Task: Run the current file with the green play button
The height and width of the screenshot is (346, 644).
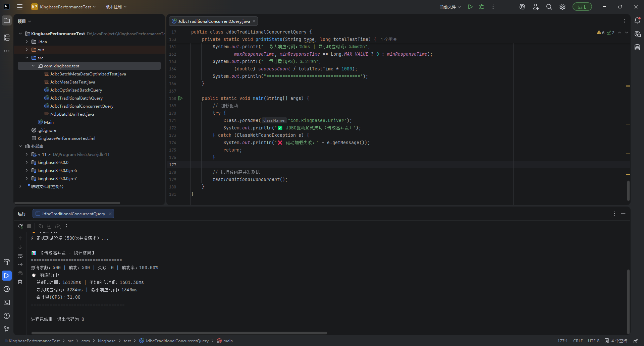Action: pyautogui.click(x=470, y=7)
